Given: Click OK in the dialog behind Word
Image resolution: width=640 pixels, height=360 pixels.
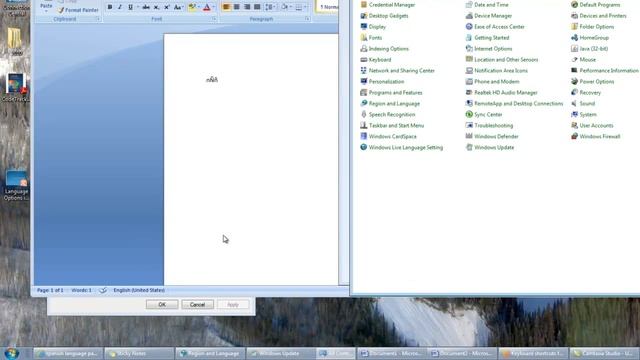Looking at the screenshot, I should [162, 304].
